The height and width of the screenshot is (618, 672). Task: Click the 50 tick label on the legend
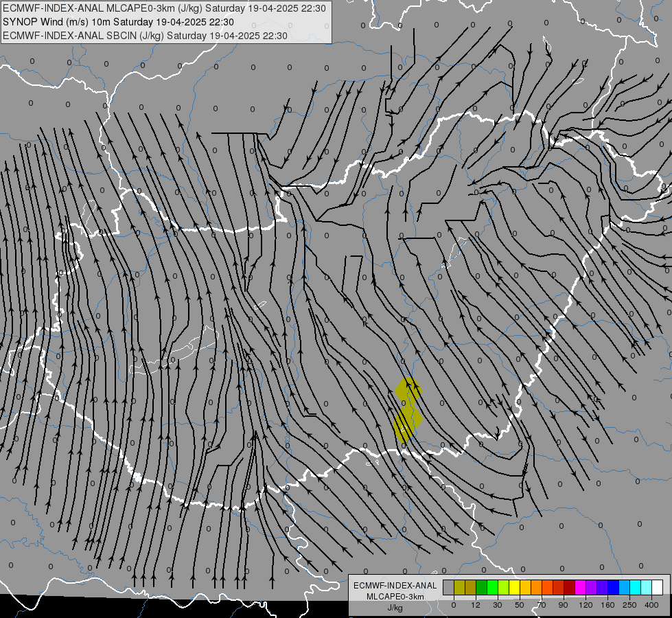pos(520,605)
